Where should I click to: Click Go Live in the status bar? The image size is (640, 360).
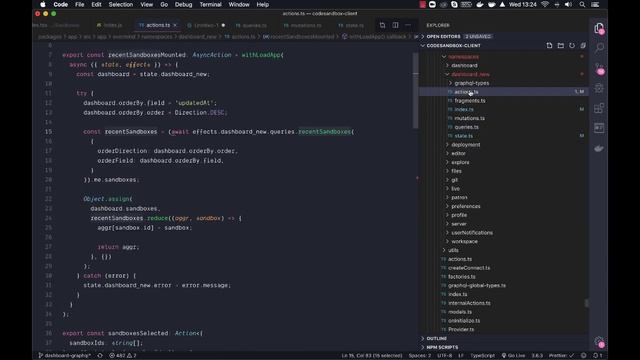click(513, 356)
